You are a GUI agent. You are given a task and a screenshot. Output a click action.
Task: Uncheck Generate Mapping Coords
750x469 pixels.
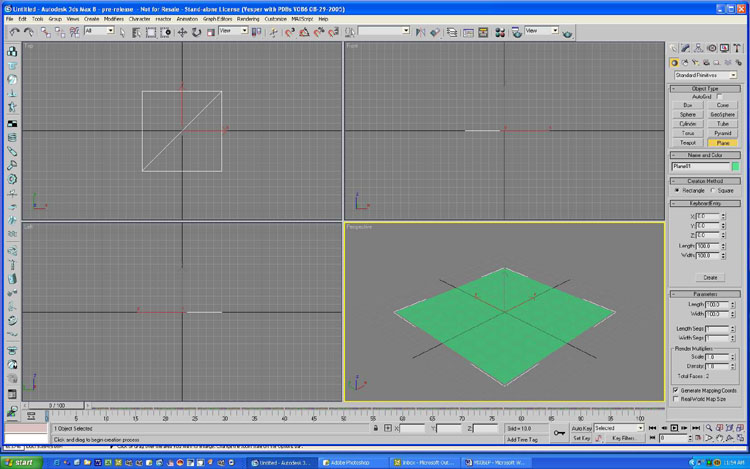pos(677,390)
